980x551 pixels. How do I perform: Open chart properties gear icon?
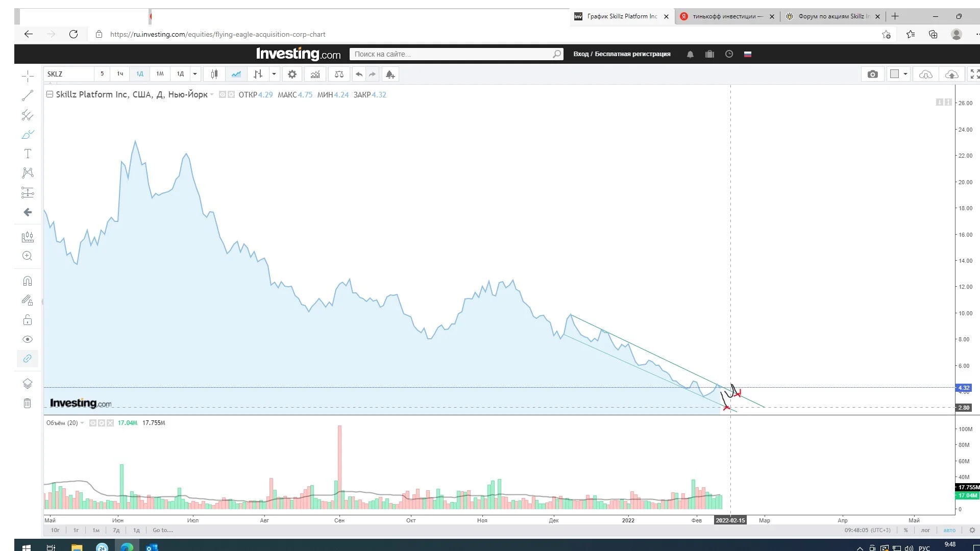coord(292,74)
